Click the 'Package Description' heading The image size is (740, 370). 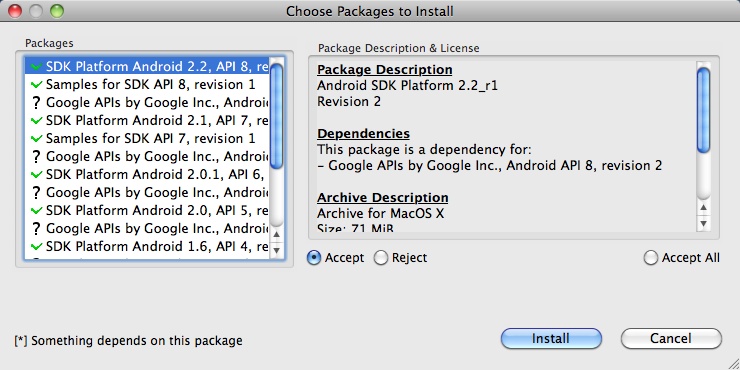coord(385,70)
